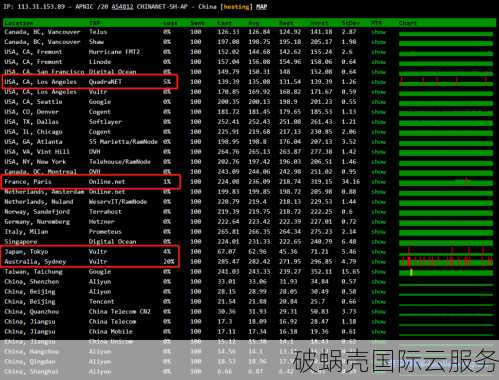Click show MTR for Terrahost Sandefjord row
499x380 pixels.
coord(378,212)
